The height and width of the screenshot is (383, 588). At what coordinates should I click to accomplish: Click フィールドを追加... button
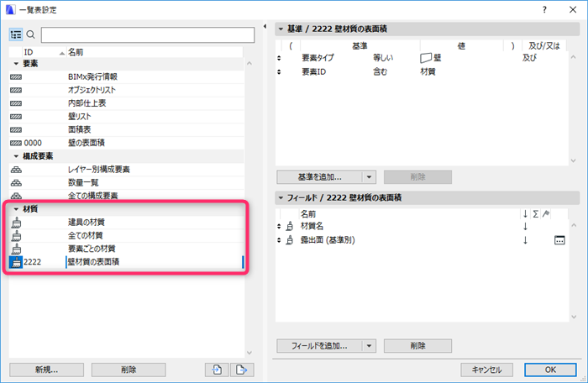319,346
